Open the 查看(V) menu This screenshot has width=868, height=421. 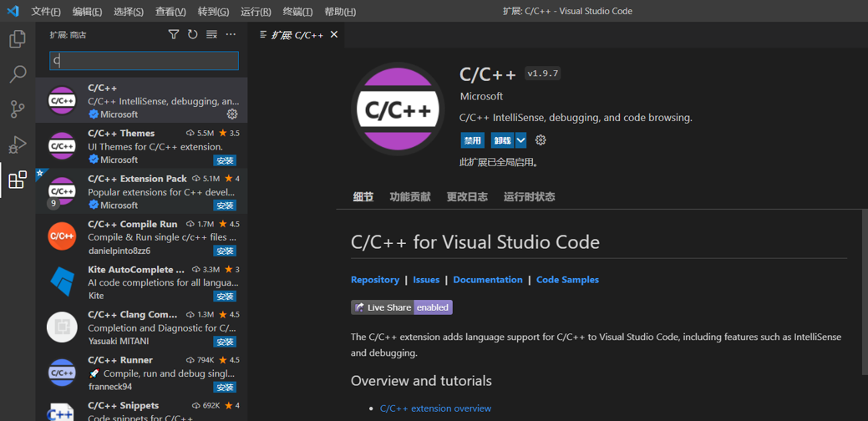coord(170,12)
